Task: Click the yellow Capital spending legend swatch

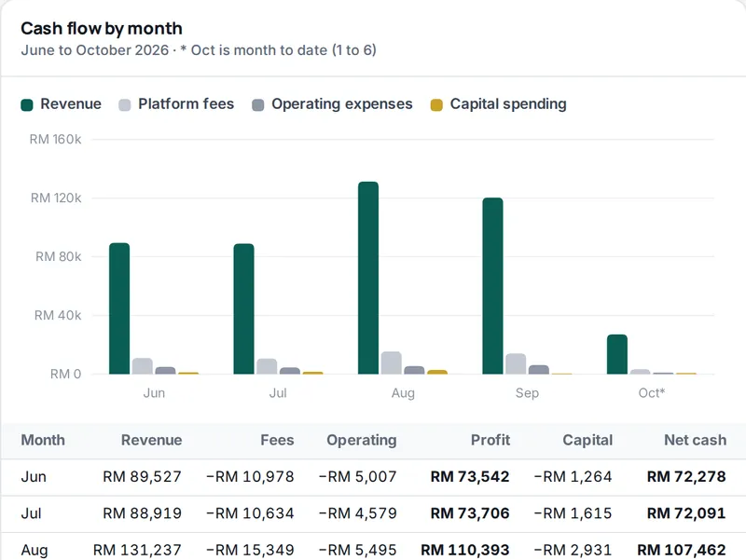Action: 436,105
